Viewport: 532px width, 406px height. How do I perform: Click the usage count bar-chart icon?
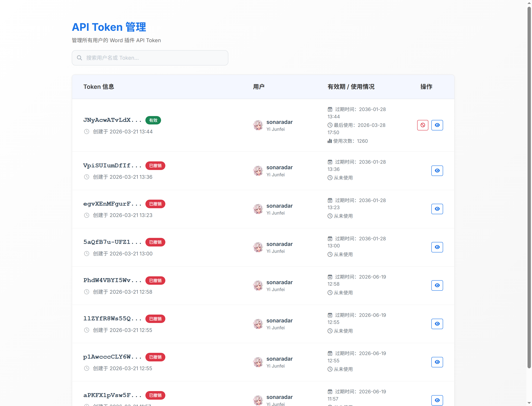click(x=330, y=141)
